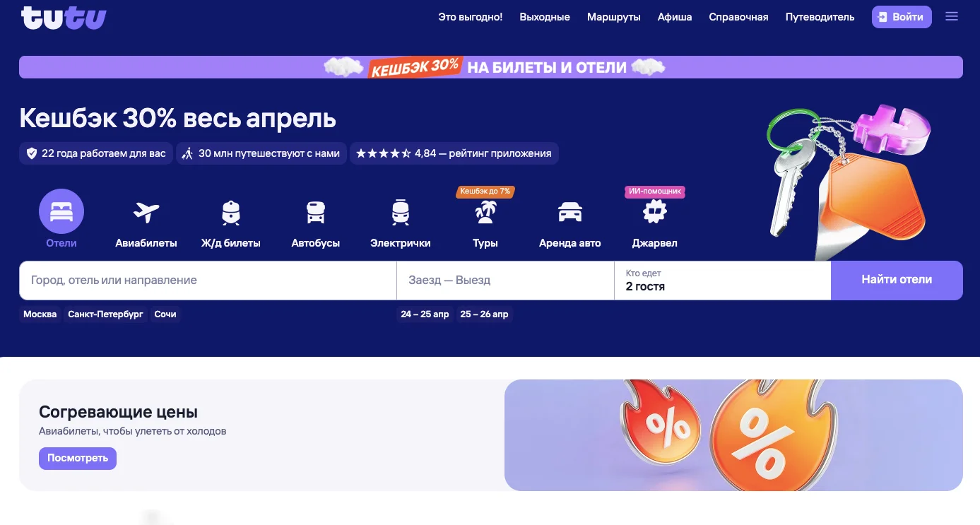Click the Посмотреть button in promo card
The width and height of the screenshot is (980, 525).
(78, 458)
